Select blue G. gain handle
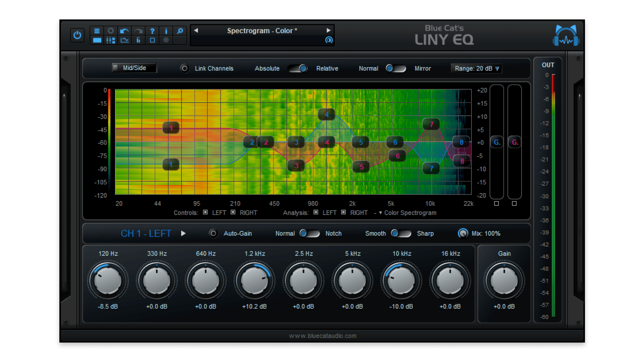 (497, 142)
